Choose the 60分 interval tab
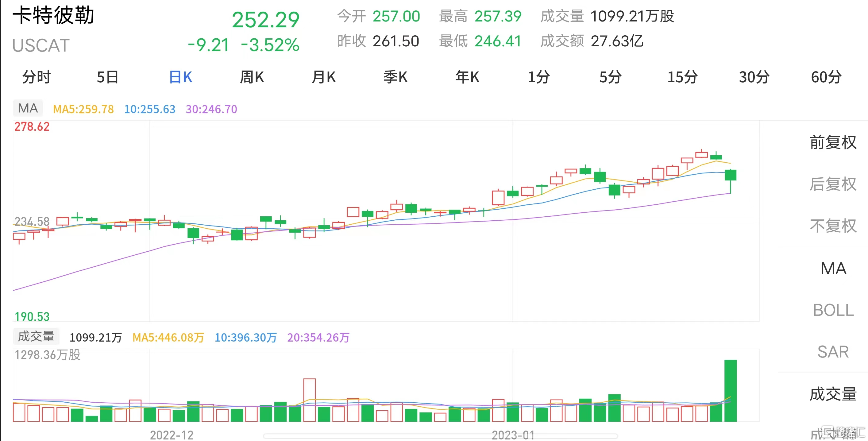The height and width of the screenshot is (441, 868). (x=826, y=77)
